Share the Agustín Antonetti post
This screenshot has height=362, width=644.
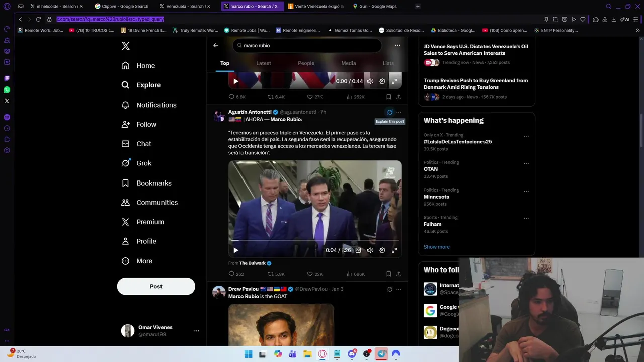399,274
